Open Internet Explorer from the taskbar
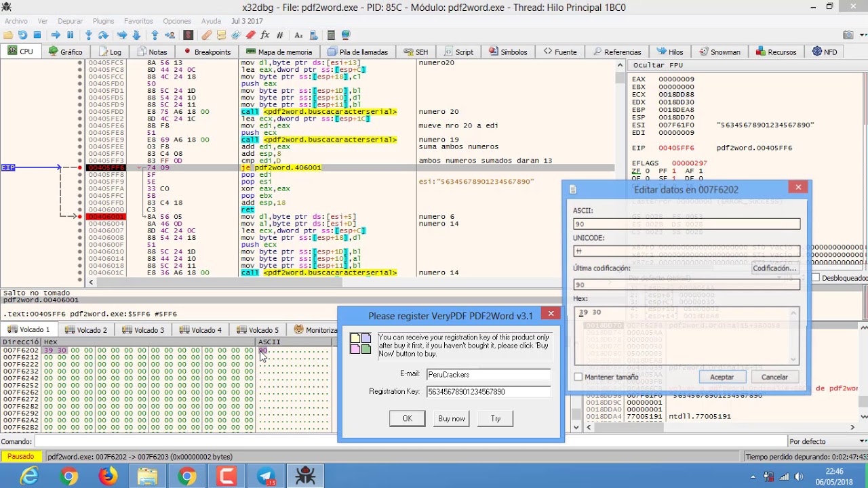Image resolution: width=868 pixels, height=488 pixels. pos(29,476)
